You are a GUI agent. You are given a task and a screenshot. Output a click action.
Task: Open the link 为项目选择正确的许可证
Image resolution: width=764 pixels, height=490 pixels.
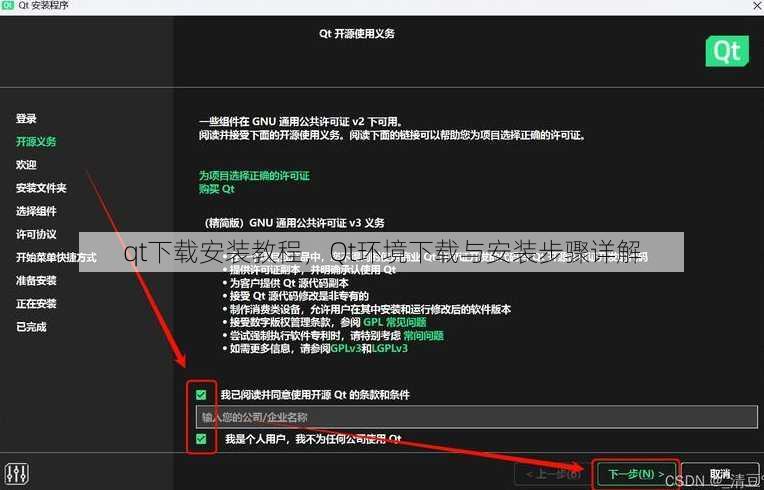pyautogui.click(x=254, y=175)
